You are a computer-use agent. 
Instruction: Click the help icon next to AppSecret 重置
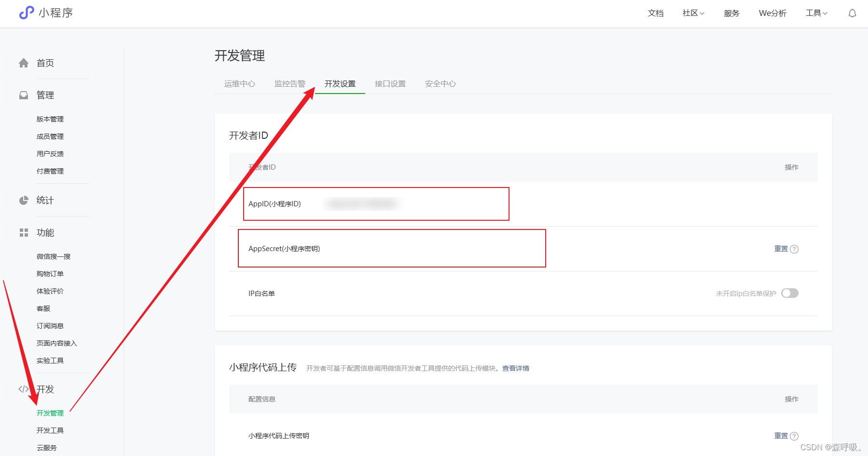click(x=795, y=249)
